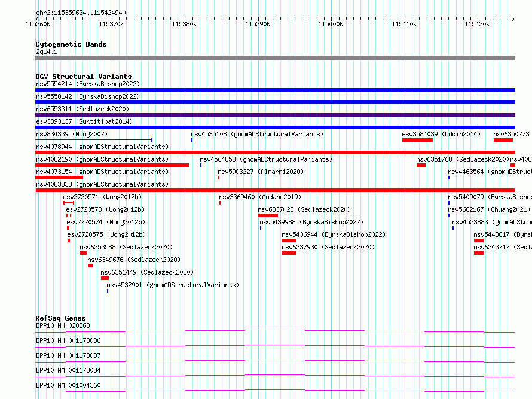Select nsv6349676 (Sedlazeck2020) variant label
The height and width of the screenshot is (399, 532).
(134, 260)
